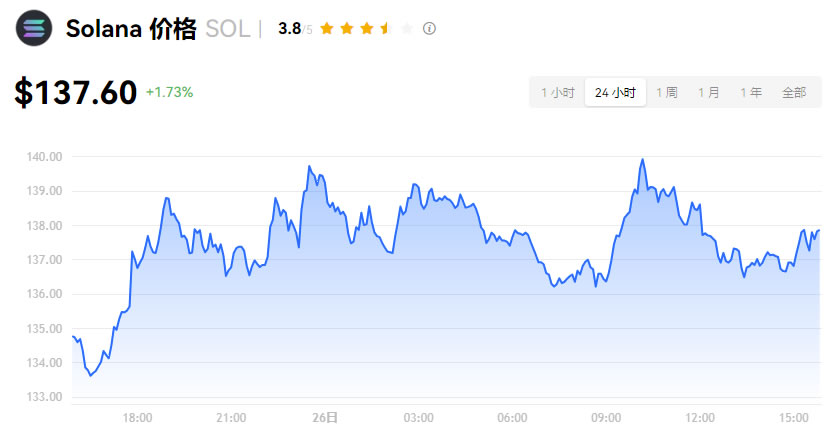This screenshot has height=447, width=835.
Task: Select the 24小时 time range
Action: [x=615, y=93]
